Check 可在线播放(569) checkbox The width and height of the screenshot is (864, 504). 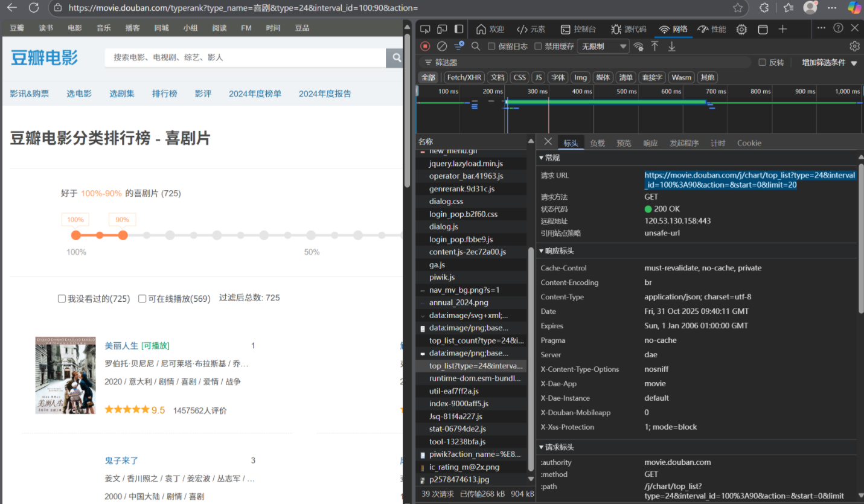click(142, 298)
